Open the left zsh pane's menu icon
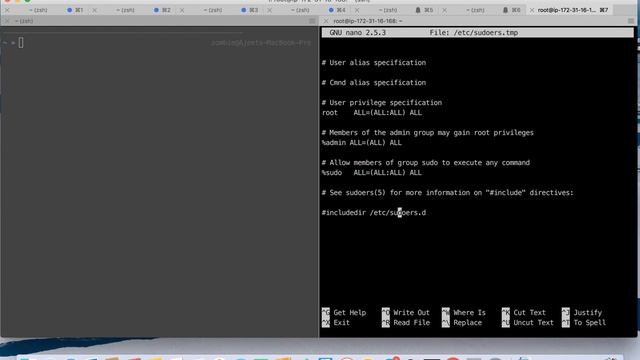 click(312, 21)
